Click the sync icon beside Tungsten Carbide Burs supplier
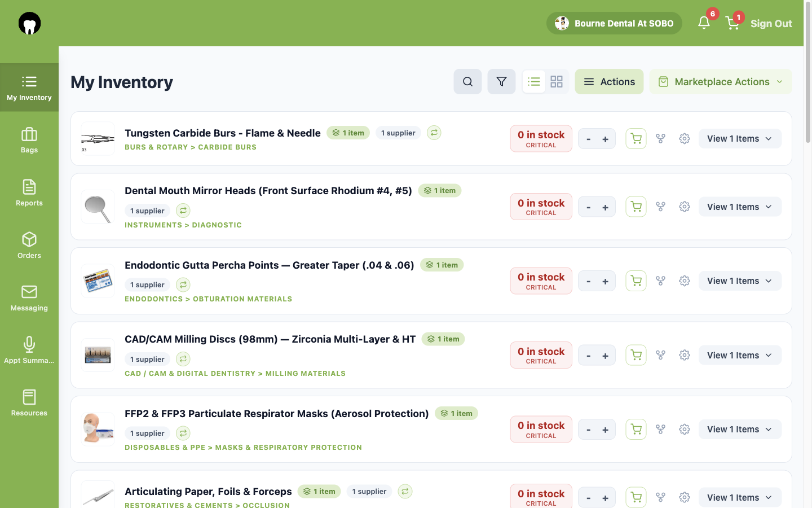 434,133
